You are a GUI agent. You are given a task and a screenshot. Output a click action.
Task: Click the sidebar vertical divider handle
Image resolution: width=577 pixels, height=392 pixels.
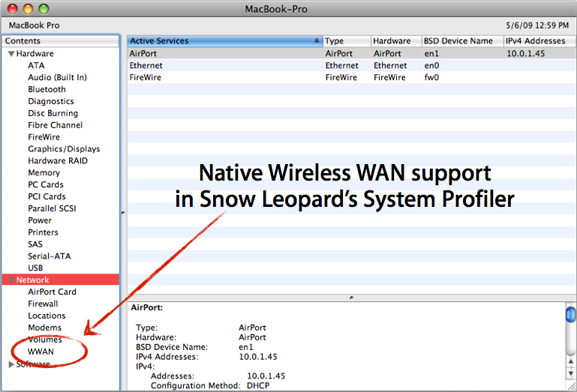123,213
